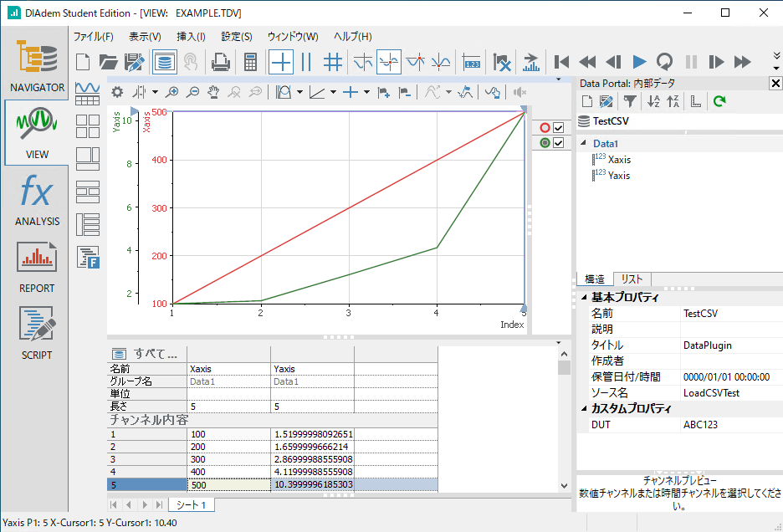
Task: Click the fast rewind button
Action: [x=588, y=62]
